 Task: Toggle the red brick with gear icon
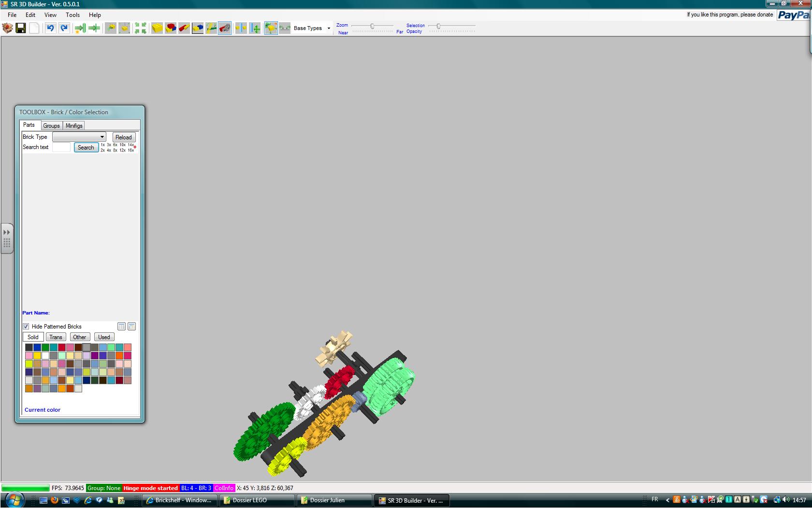(225, 28)
